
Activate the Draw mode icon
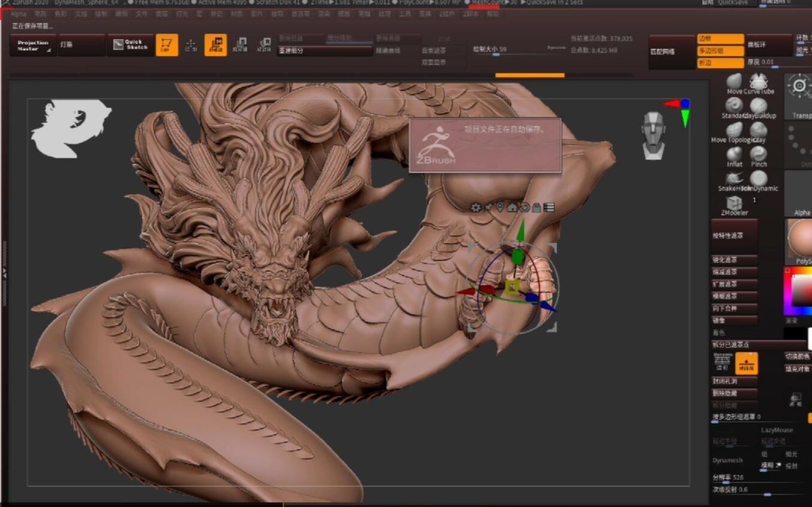pyautogui.click(x=191, y=45)
